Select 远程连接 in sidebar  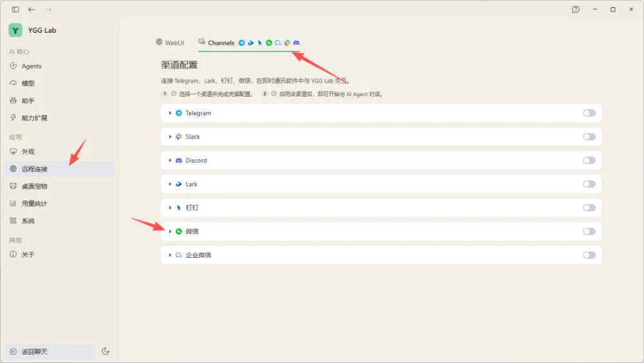tap(59, 168)
